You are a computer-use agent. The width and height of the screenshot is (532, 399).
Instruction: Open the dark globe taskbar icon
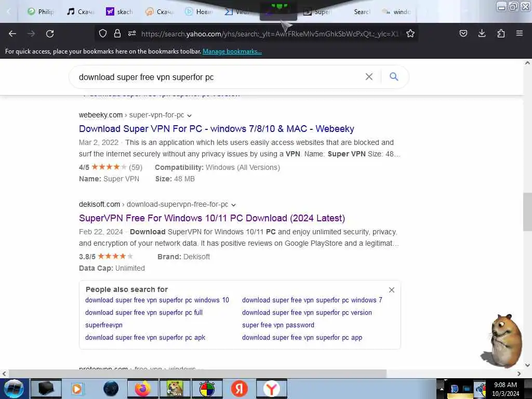tap(111, 389)
